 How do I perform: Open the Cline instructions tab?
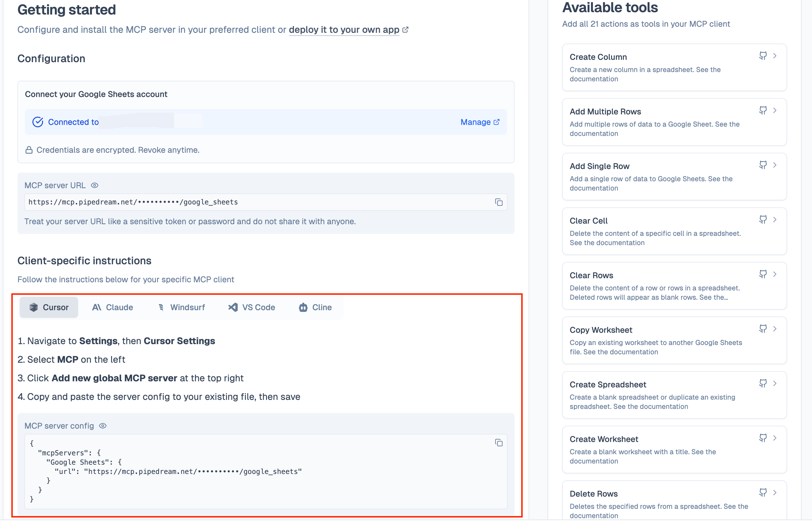(315, 307)
